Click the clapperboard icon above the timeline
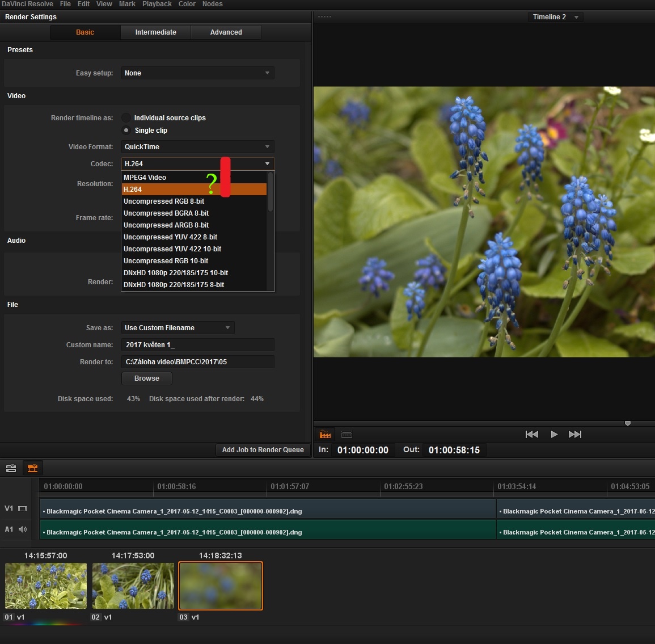 11,468
